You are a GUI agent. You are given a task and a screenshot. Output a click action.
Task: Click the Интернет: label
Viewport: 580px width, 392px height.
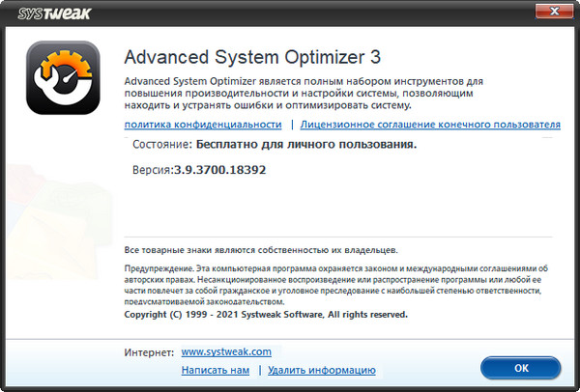point(149,352)
